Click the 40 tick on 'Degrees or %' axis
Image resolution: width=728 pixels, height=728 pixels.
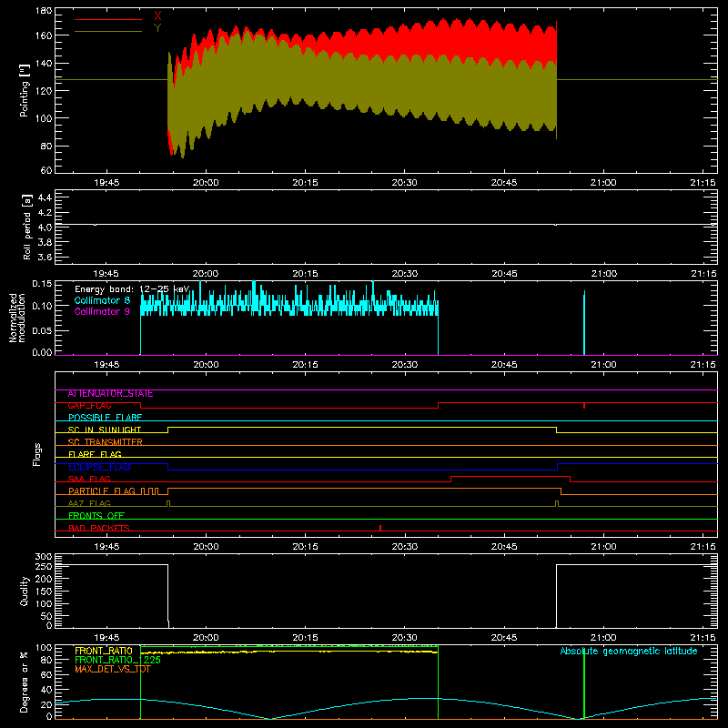46,691
